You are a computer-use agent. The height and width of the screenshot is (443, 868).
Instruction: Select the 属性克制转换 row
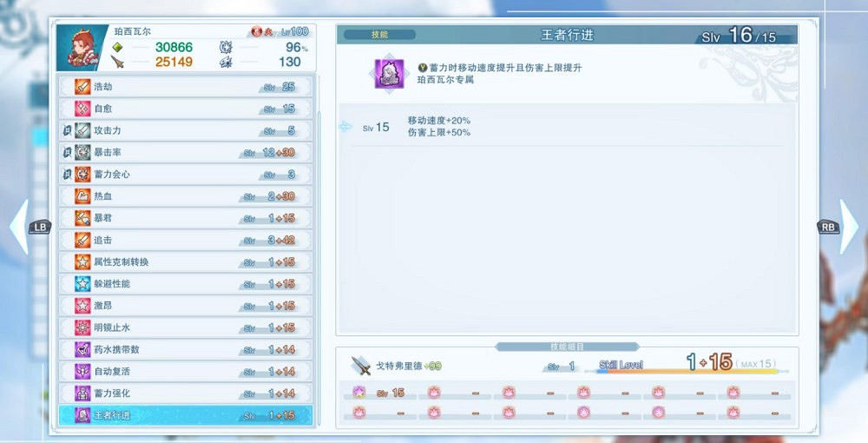click(186, 262)
